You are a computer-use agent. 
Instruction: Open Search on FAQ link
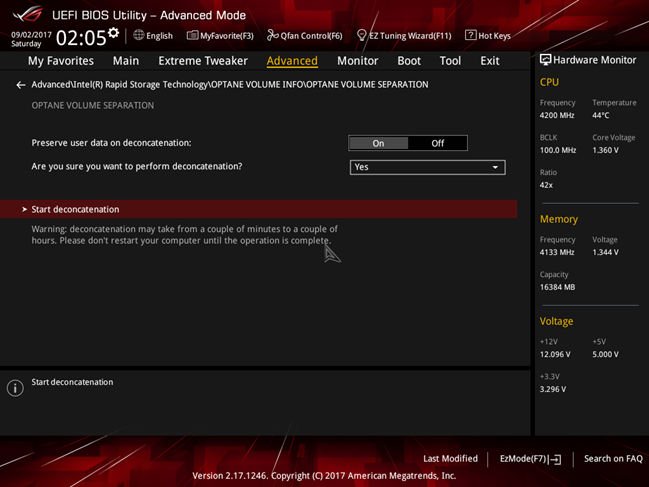[x=613, y=458]
